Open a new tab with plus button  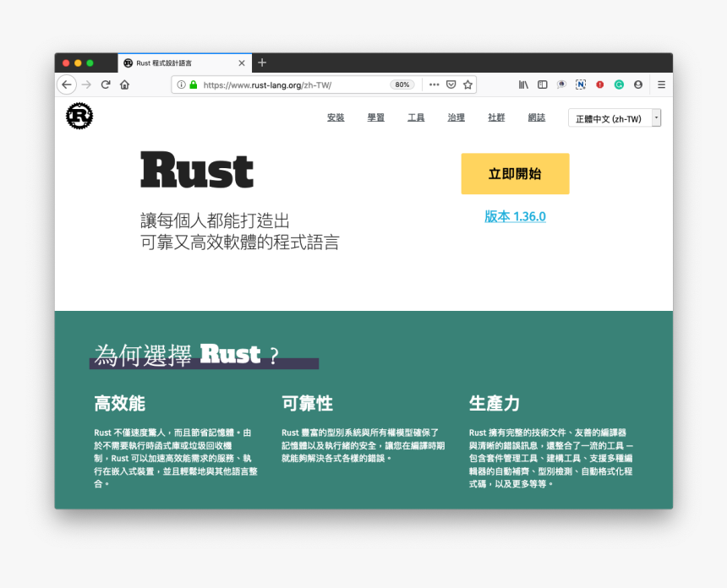(262, 63)
